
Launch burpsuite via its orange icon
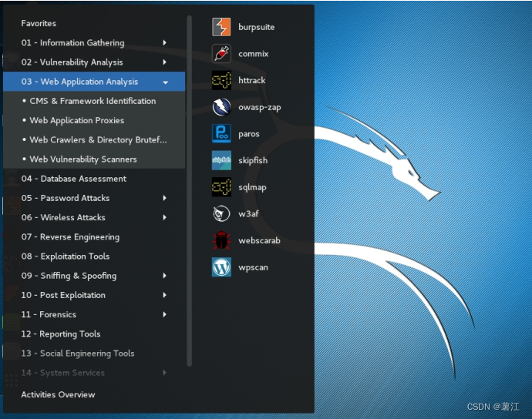point(221,27)
